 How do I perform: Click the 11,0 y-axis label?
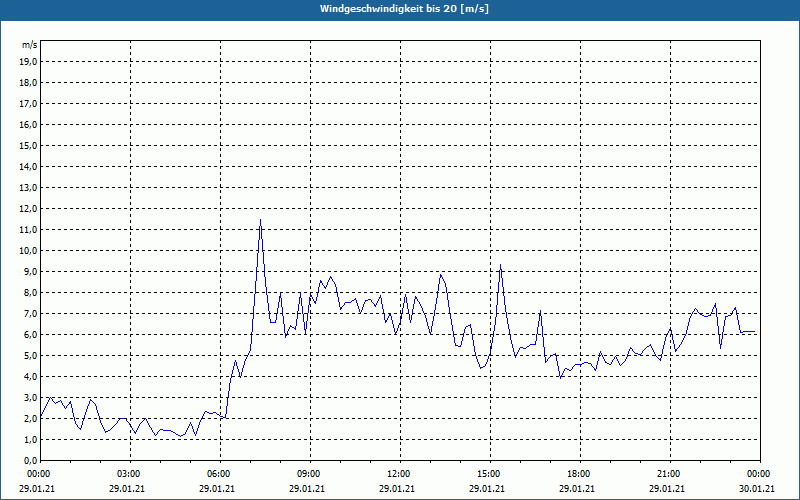point(28,230)
